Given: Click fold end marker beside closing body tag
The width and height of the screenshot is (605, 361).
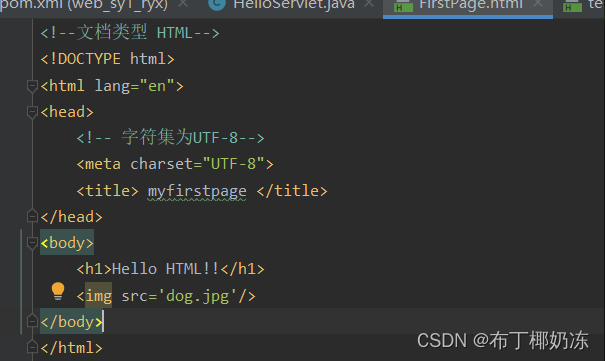Looking at the screenshot, I should (32, 321).
